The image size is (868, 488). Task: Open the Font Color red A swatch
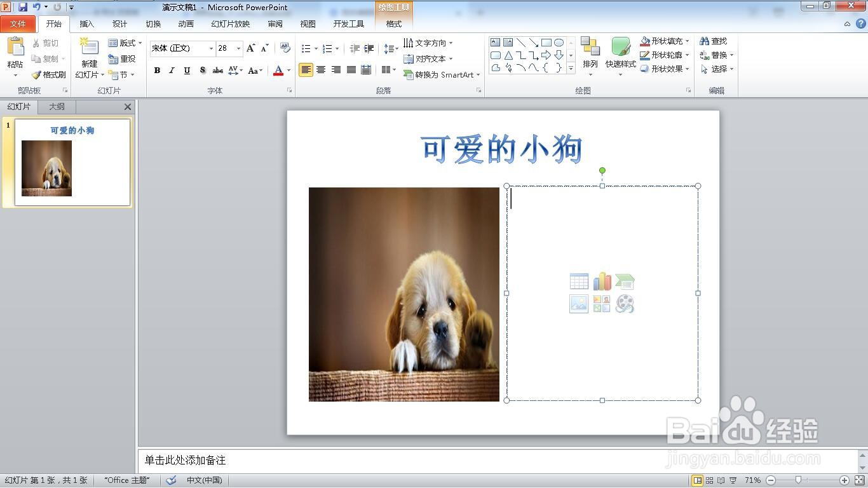coord(278,71)
